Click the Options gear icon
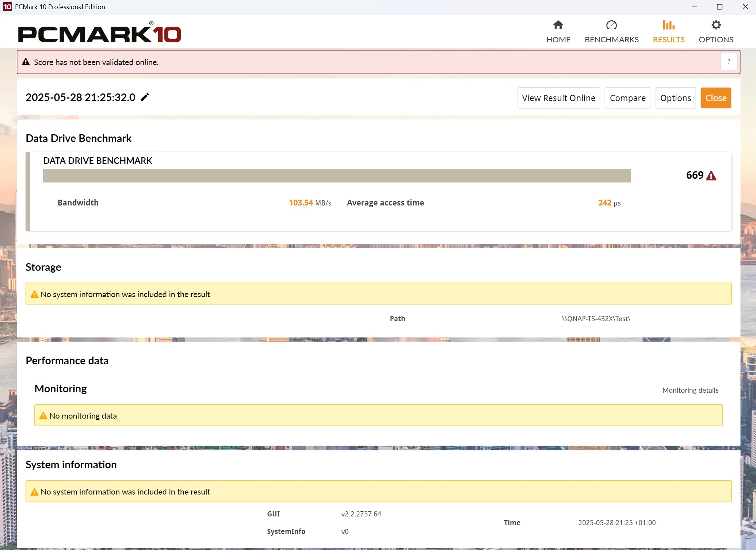Screen dimensions: 756x550 [716, 25]
